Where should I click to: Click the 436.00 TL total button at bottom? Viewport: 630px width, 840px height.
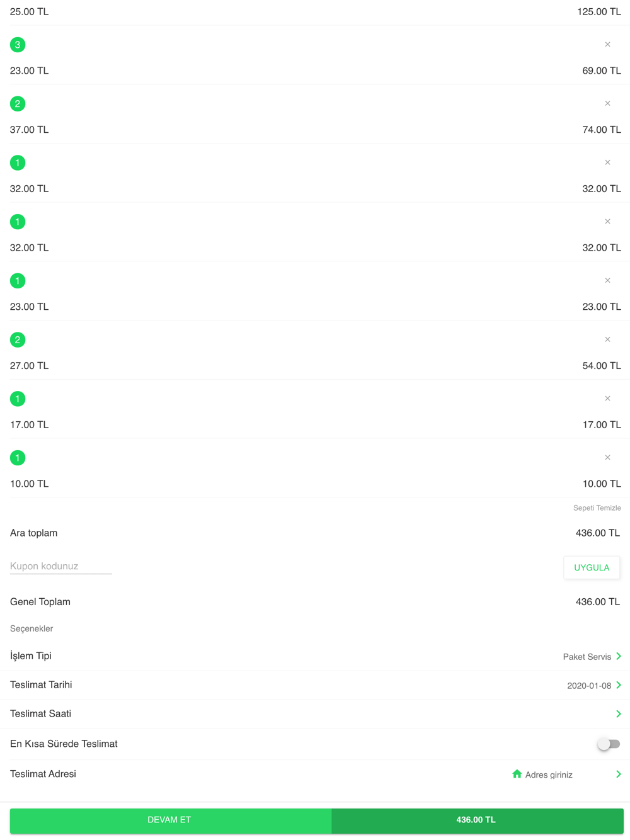coord(477,820)
